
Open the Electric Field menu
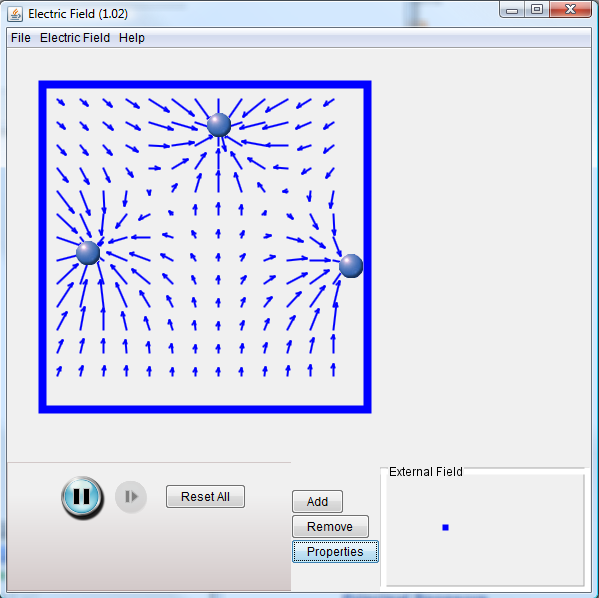point(75,38)
